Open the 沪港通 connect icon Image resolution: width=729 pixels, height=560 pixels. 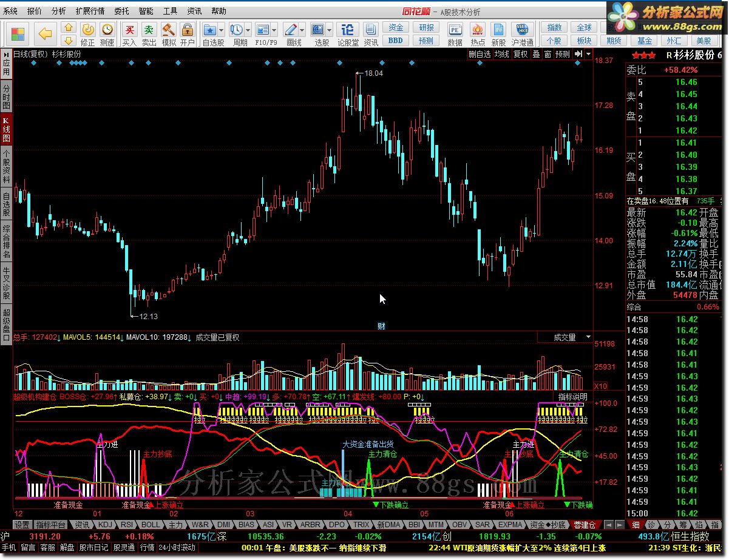coord(522,34)
